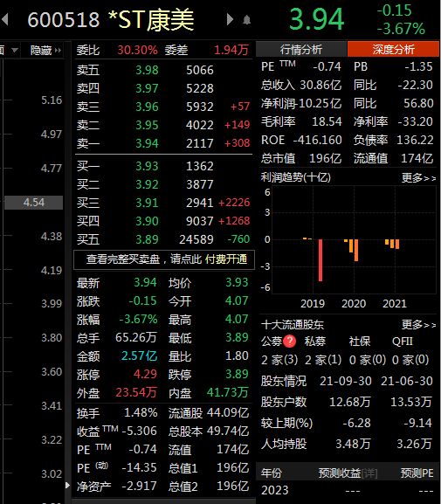Click the stock name *ST康美 in header
The height and width of the screenshot is (504, 441).
(x=152, y=20)
